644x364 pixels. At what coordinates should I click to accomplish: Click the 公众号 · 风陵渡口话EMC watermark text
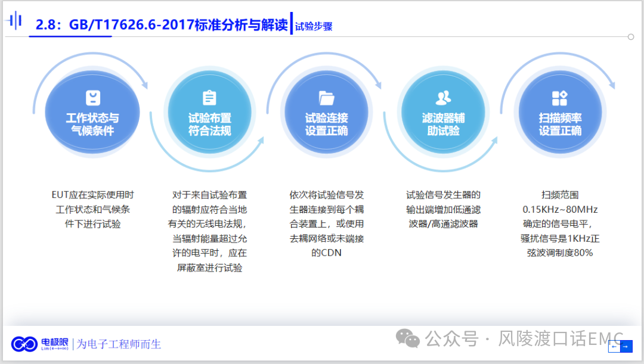[525, 340]
